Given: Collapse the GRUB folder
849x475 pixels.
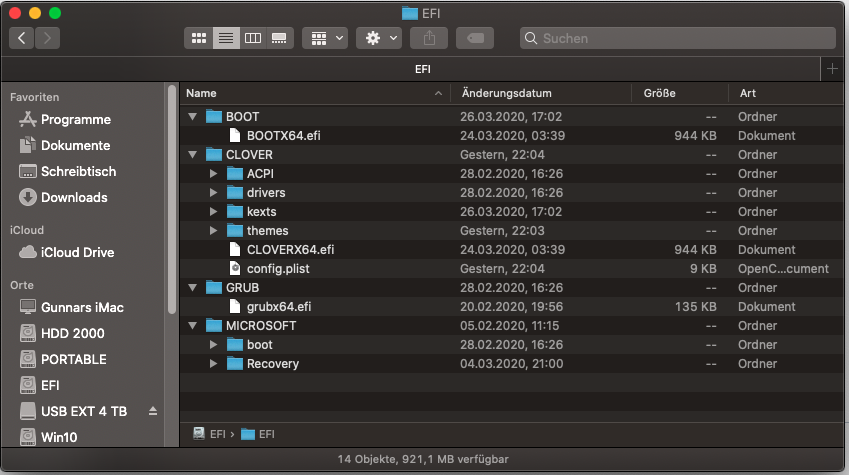Looking at the screenshot, I should pos(192,288).
